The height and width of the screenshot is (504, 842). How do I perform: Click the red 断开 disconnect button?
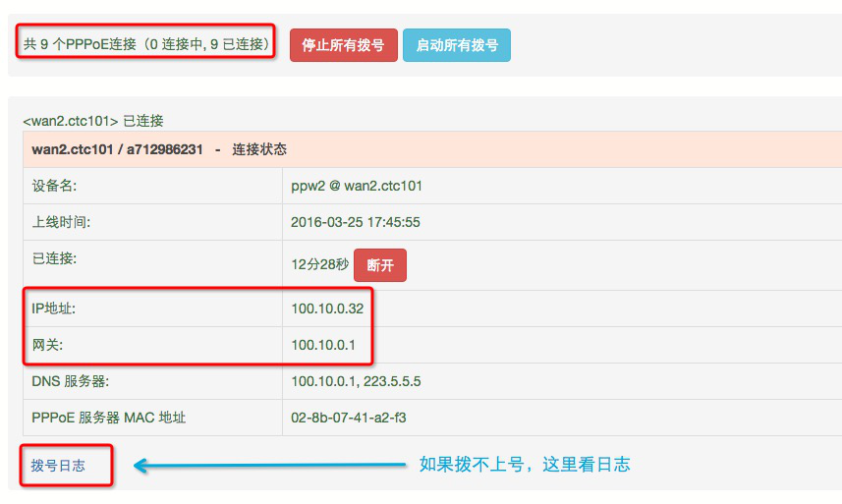pos(379,265)
